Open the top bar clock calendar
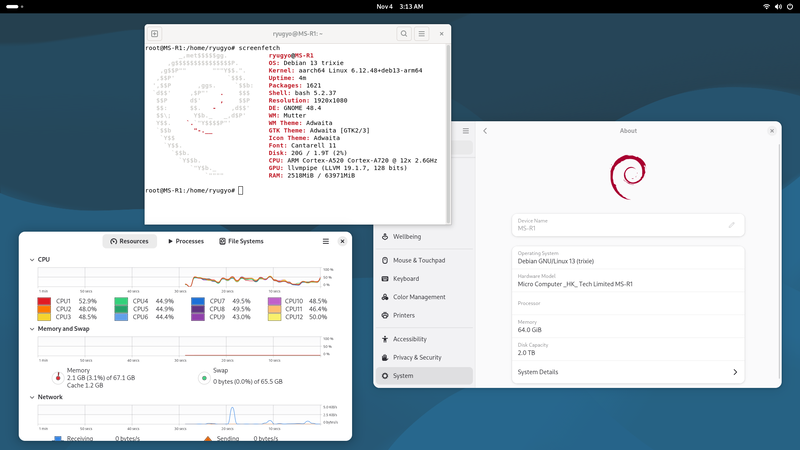Screen dimensions: 800x450 (x=400, y=7)
